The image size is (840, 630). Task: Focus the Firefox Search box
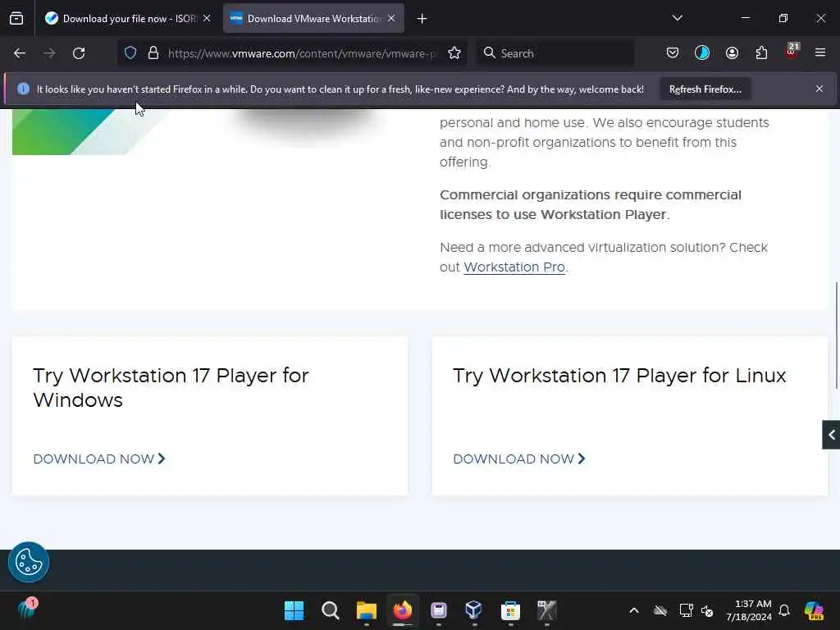(556, 53)
